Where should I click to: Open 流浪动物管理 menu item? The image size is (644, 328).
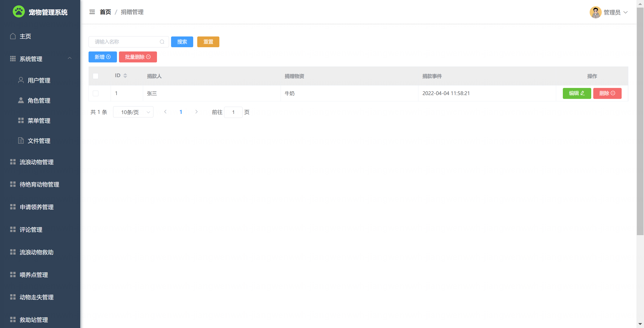click(36, 162)
